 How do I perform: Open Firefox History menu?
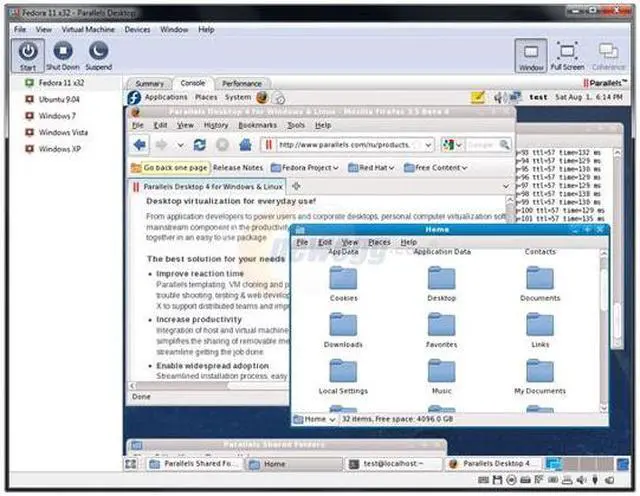216,125
